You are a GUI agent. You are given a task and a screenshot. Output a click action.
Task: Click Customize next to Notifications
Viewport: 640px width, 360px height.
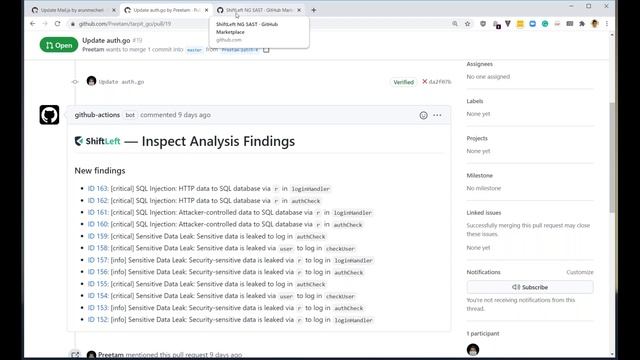[x=580, y=272]
